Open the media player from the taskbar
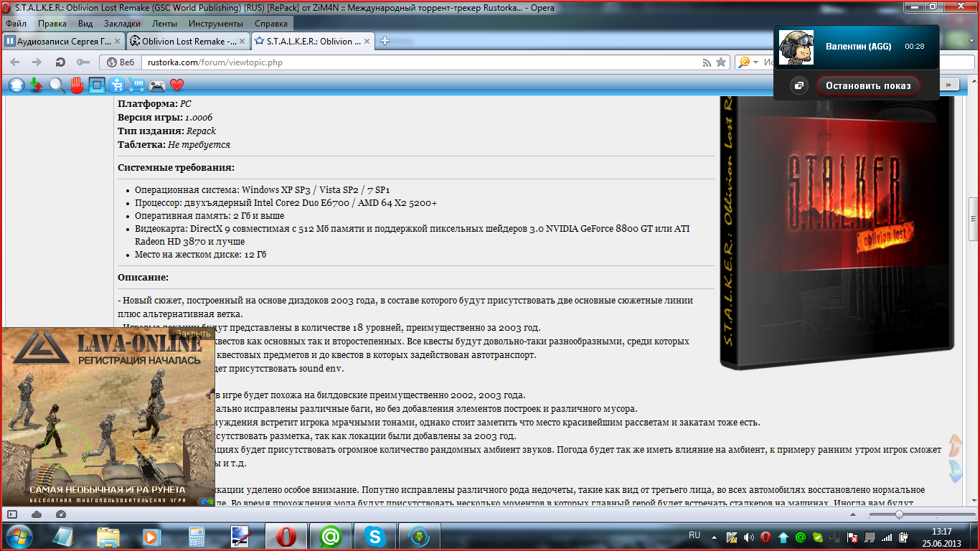Viewport: 980px width, 551px height. click(x=152, y=536)
